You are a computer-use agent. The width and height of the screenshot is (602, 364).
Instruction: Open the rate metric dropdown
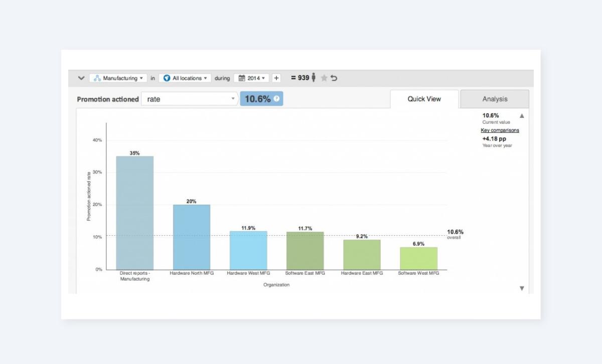[x=190, y=99]
